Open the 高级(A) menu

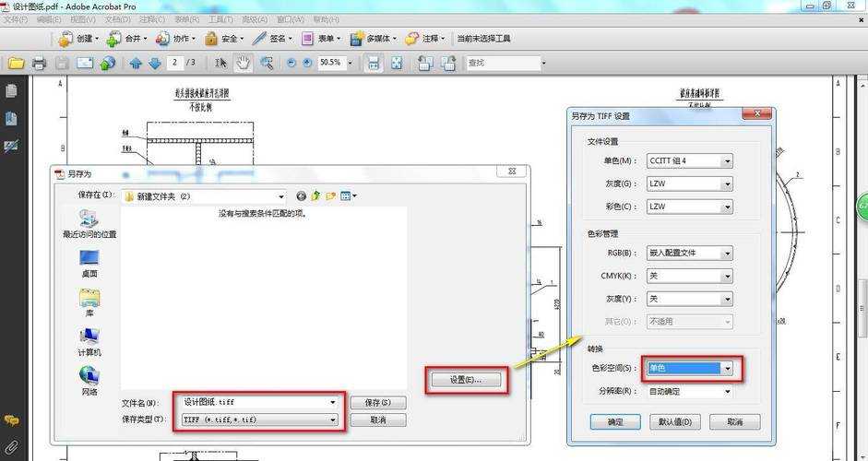coord(256,19)
